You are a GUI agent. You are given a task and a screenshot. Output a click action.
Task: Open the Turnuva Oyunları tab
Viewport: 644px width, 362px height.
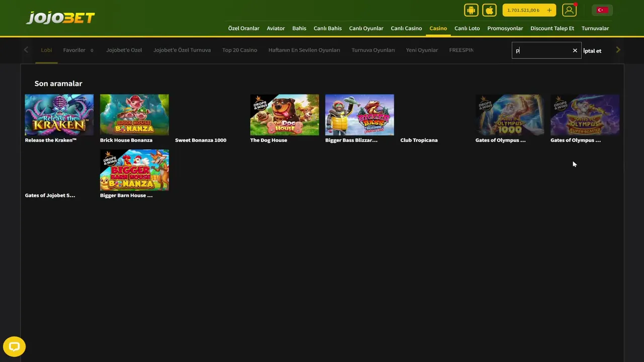point(373,50)
